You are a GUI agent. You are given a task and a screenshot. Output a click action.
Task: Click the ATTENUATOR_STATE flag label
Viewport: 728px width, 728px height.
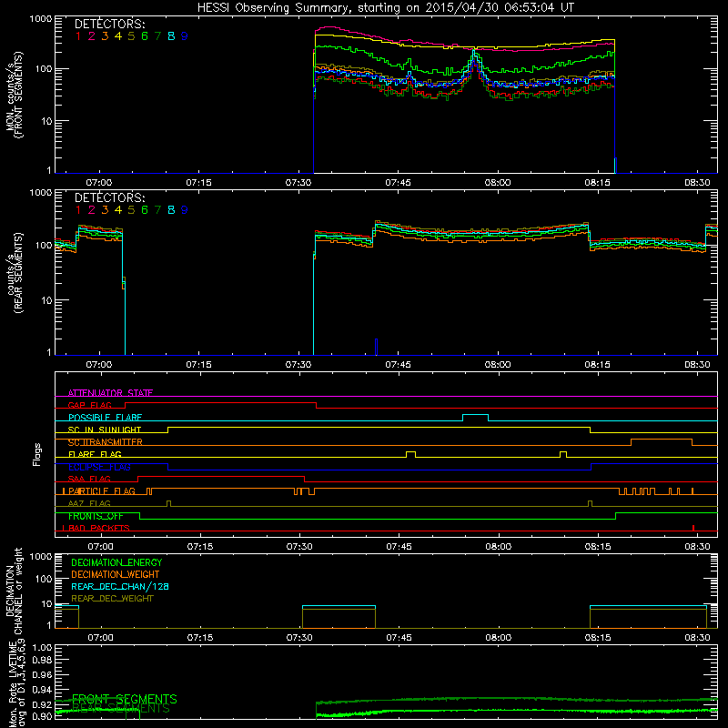[x=110, y=393]
